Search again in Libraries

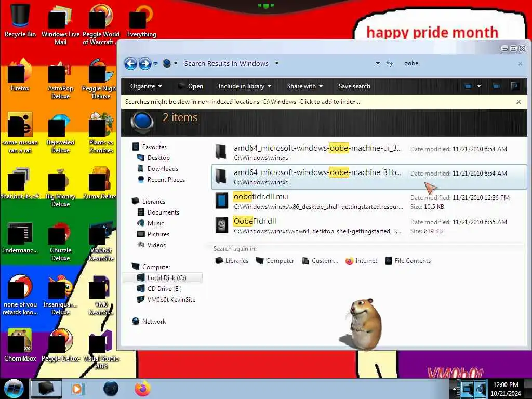click(x=232, y=261)
